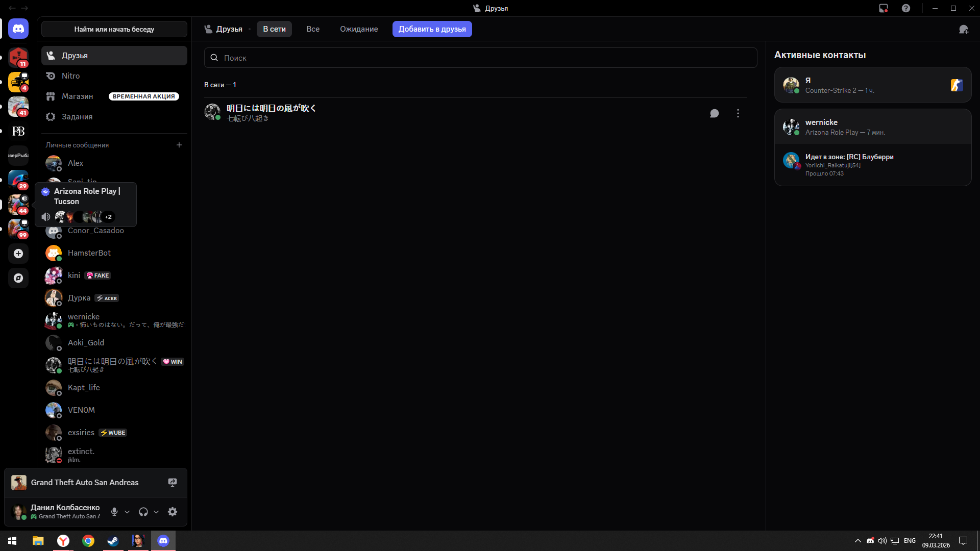This screenshot has width=980, height=551.
Task: Click plus to create new direct message
Action: [x=179, y=145]
